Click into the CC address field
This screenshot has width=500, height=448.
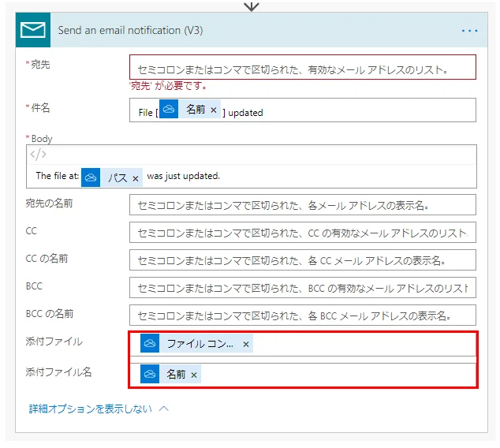pyautogui.click(x=302, y=233)
